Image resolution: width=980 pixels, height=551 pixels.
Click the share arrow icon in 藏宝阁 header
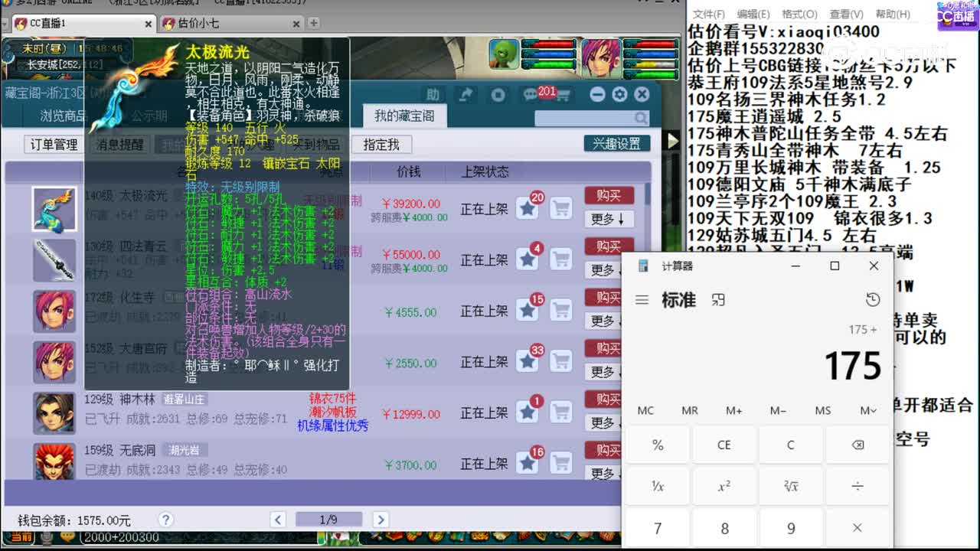[465, 95]
